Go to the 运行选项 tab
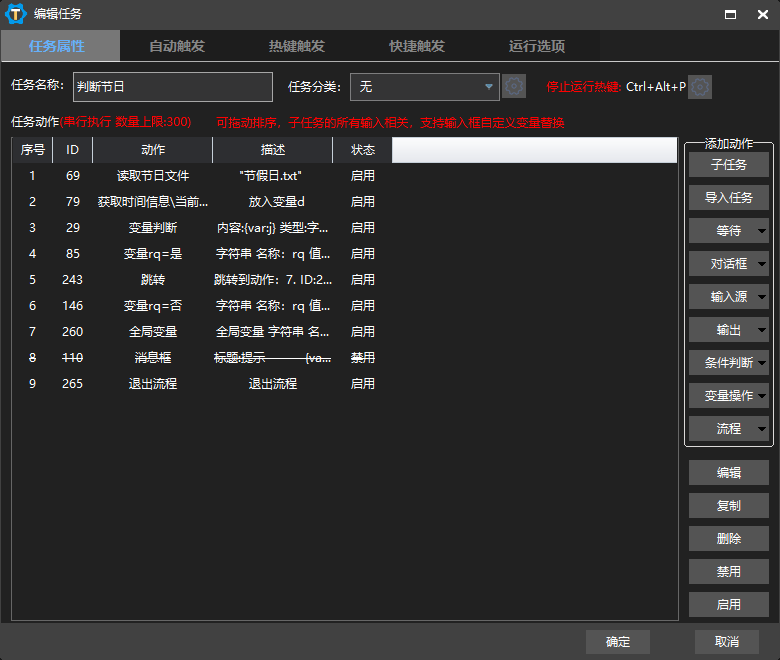Screen dimensions: 780x660 [537, 46]
